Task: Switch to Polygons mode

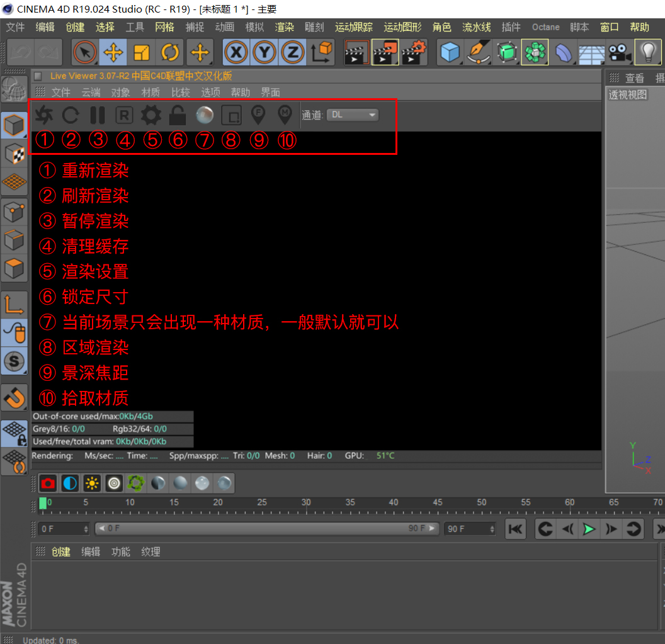Action: pyautogui.click(x=14, y=268)
